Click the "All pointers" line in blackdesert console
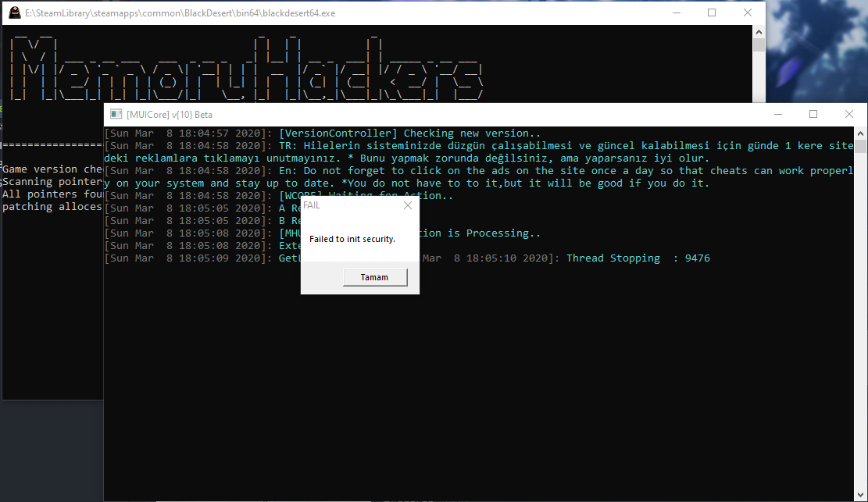 [52, 194]
